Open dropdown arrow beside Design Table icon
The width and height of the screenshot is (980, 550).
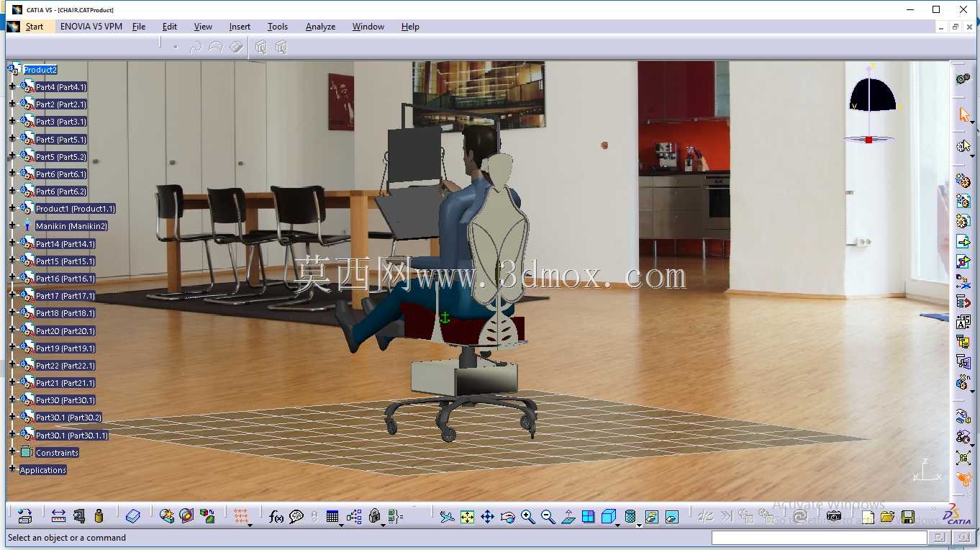pos(340,525)
